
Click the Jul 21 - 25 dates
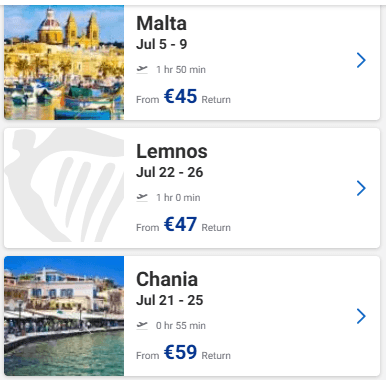click(170, 300)
